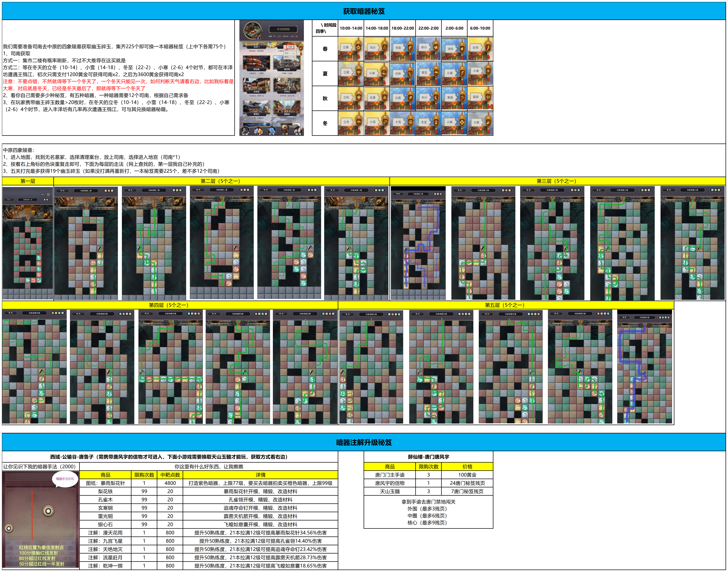This screenshot has width=728, height=572.
Task: Click the blue 获取暗器秘笈 title bar
Action: tap(364, 11)
